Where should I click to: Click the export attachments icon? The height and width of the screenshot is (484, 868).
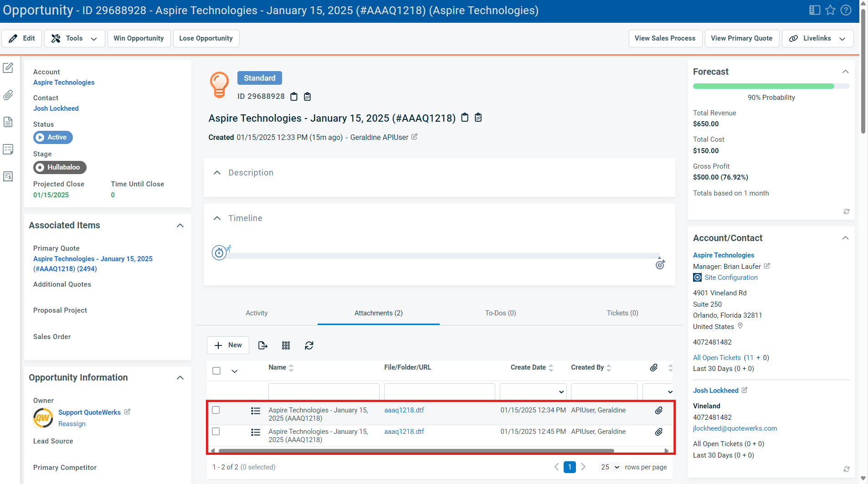click(262, 345)
